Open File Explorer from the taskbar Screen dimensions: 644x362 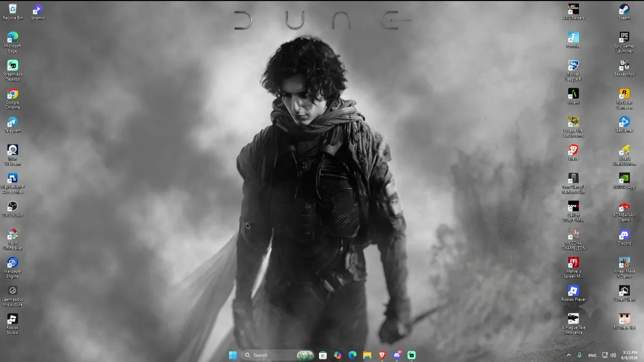tap(367, 355)
